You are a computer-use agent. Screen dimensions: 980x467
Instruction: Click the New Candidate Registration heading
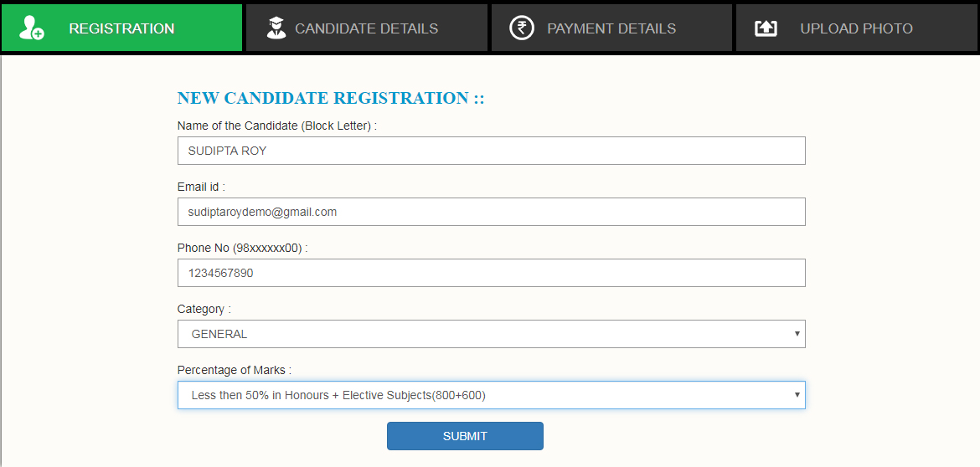331,98
